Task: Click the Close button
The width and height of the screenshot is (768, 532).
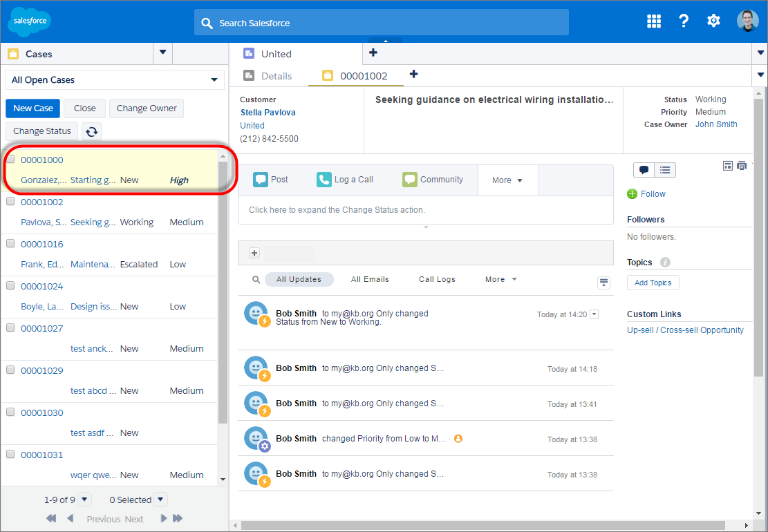Action: click(85, 108)
